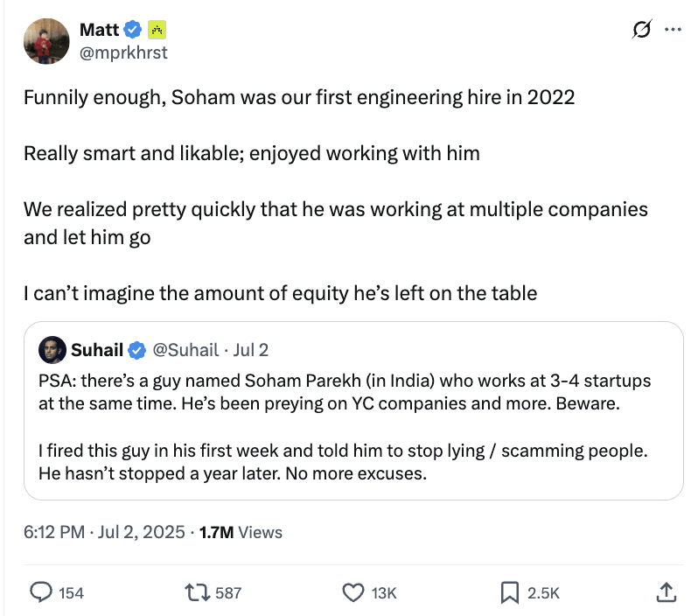Viewport: 698px width, 616px height.
Task: Open Suhail's avatar in quoted tweet
Action: point(53,350)
